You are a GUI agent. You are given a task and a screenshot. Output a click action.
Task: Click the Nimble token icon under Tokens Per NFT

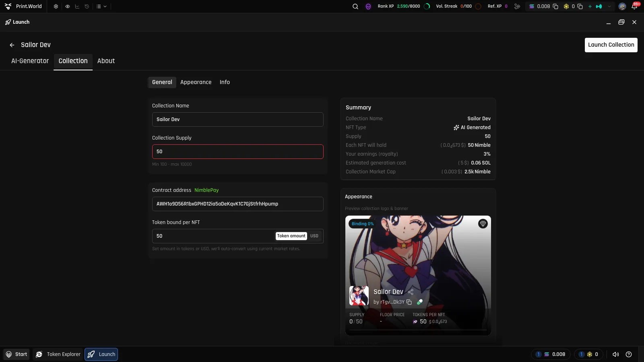tap(415, 322)
